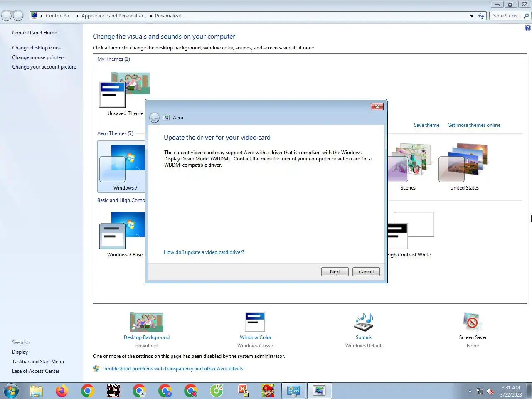
Task: Open the Screen Saver icon
Action: (473, 322)
